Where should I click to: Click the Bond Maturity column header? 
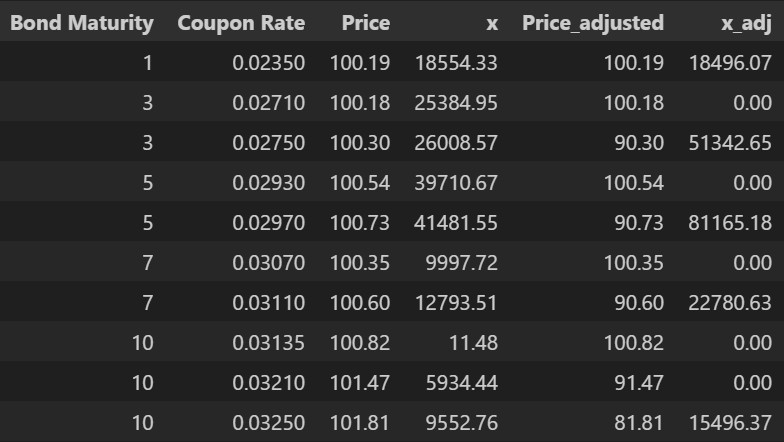tap(82, 22)
